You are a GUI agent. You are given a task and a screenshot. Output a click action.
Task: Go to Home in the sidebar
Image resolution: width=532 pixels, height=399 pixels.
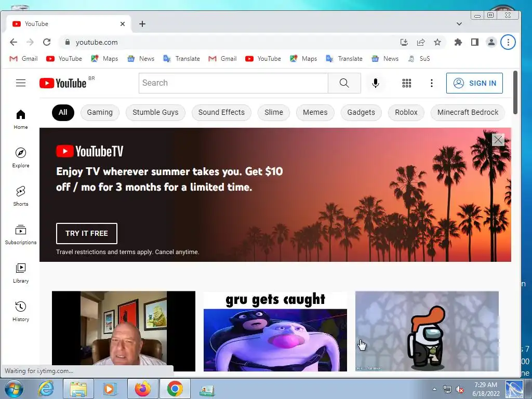click(21, 119)
